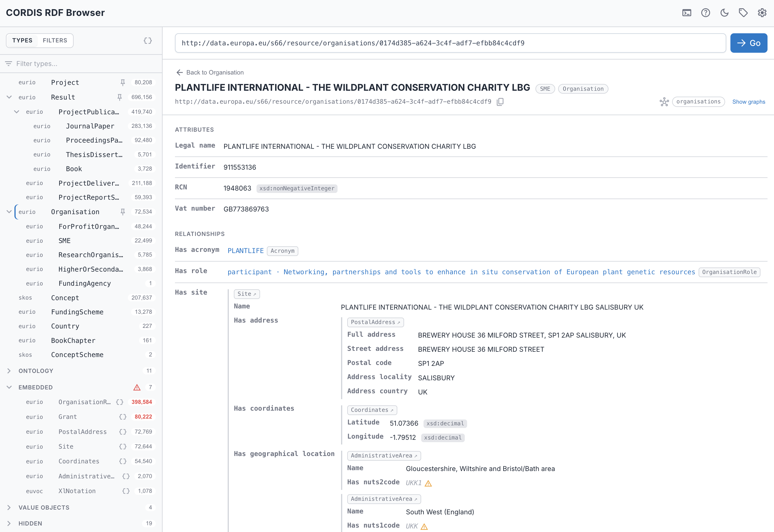The height and width of the screenshot is (532, 774).
Task: Click the braces icon on Coordinates row
Action: [123, 461]
